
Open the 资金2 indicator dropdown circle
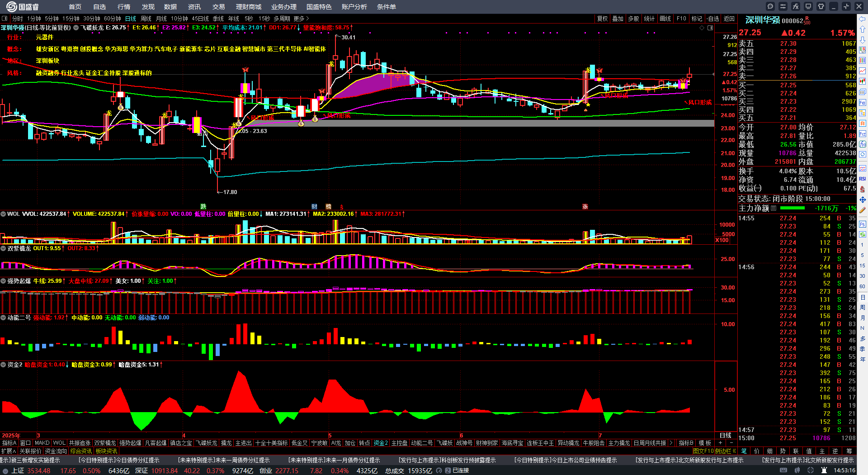click(3, 365)
